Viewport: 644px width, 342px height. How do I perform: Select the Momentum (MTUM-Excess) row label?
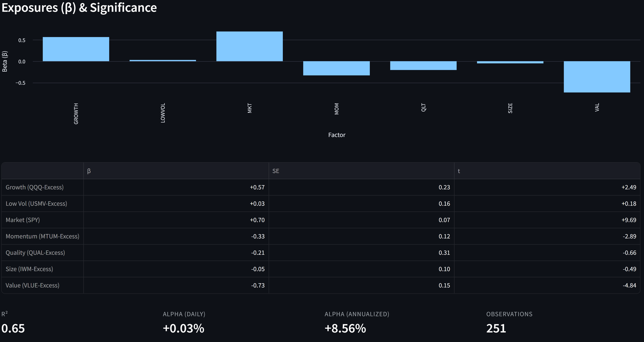click(42, 236)
